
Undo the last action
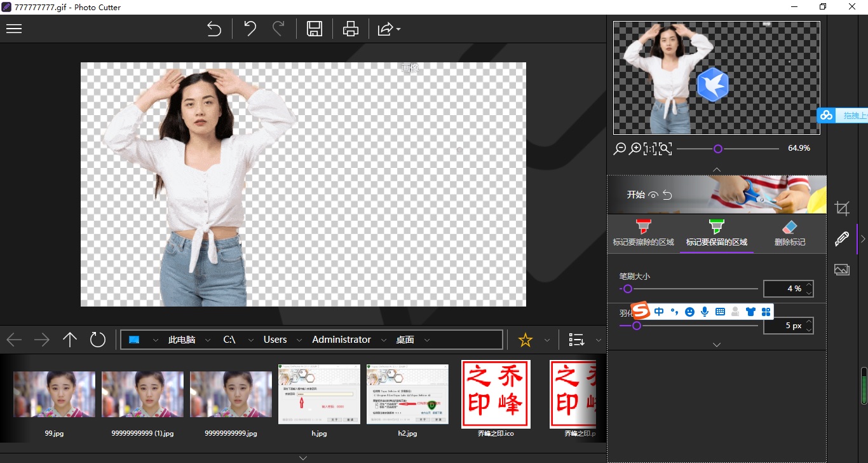point(250,29)
